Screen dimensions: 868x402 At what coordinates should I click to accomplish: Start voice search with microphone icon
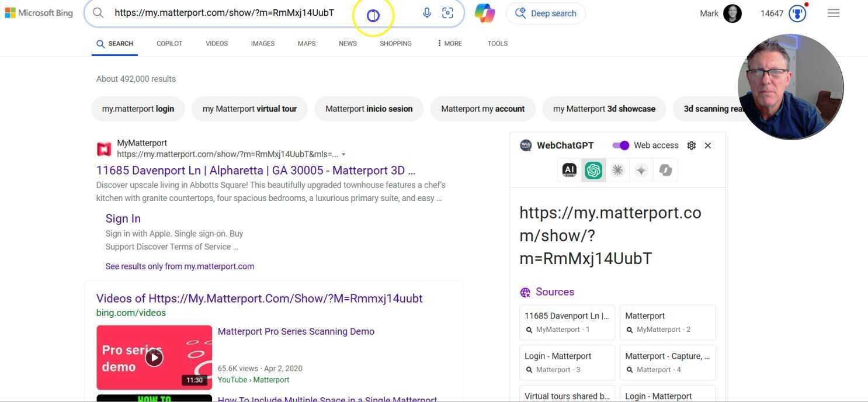click(x=427, y=13)
